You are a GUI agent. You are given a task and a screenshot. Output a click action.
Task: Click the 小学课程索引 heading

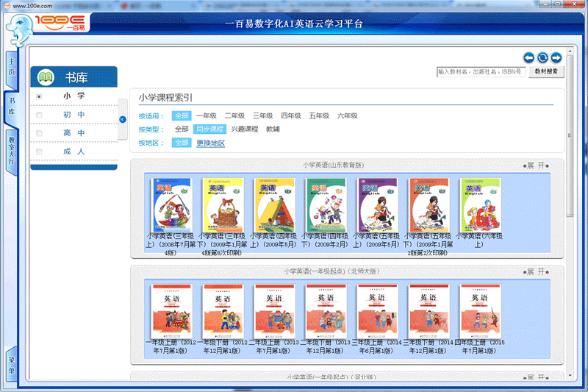tap(165, 98)
